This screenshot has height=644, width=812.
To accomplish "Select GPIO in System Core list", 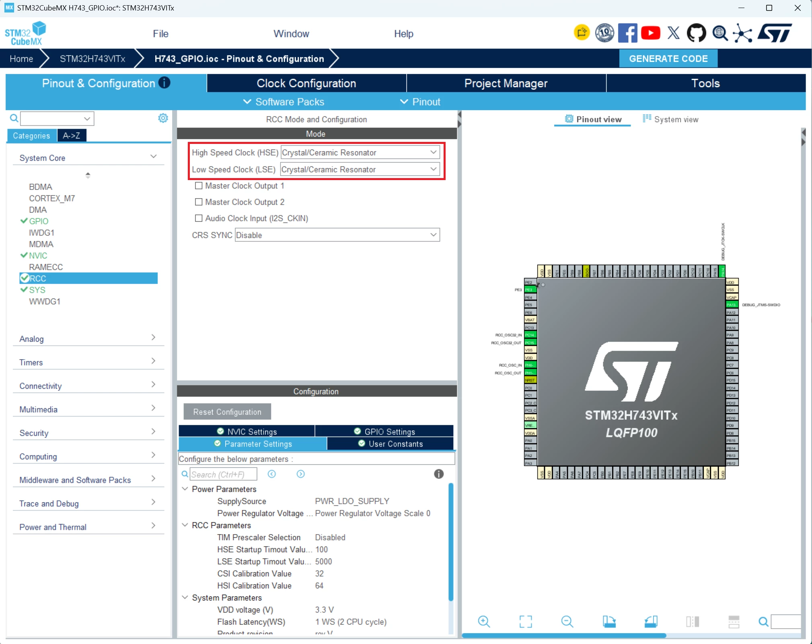I will pos(38,221).
